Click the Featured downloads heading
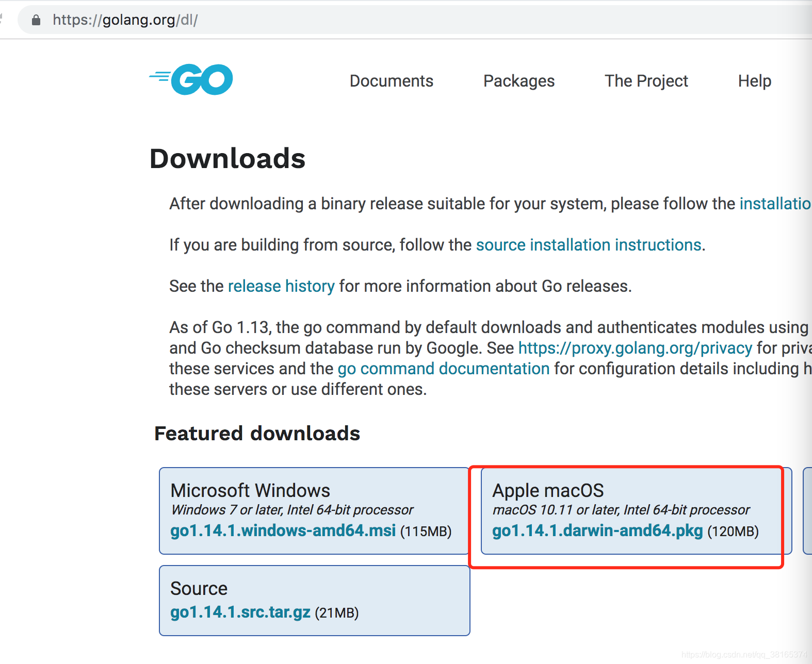 tap(257, 434)
